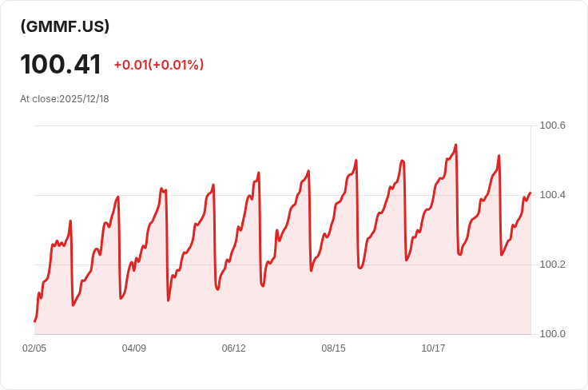588x390 pixels.
Task: Click the (GMMF.US) ticker title
Action: (65, 26)
